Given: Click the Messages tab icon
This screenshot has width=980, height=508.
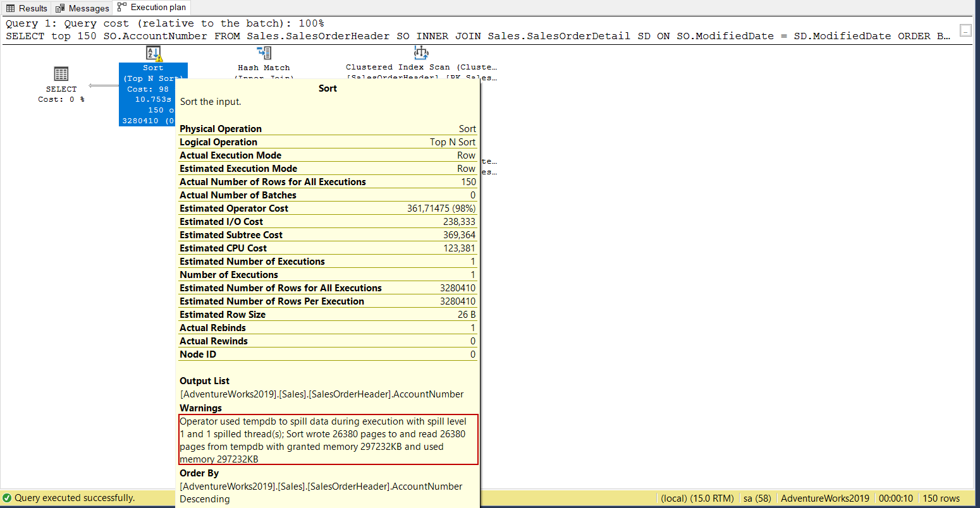Looking at the screenshot, I should pos(60,8).
